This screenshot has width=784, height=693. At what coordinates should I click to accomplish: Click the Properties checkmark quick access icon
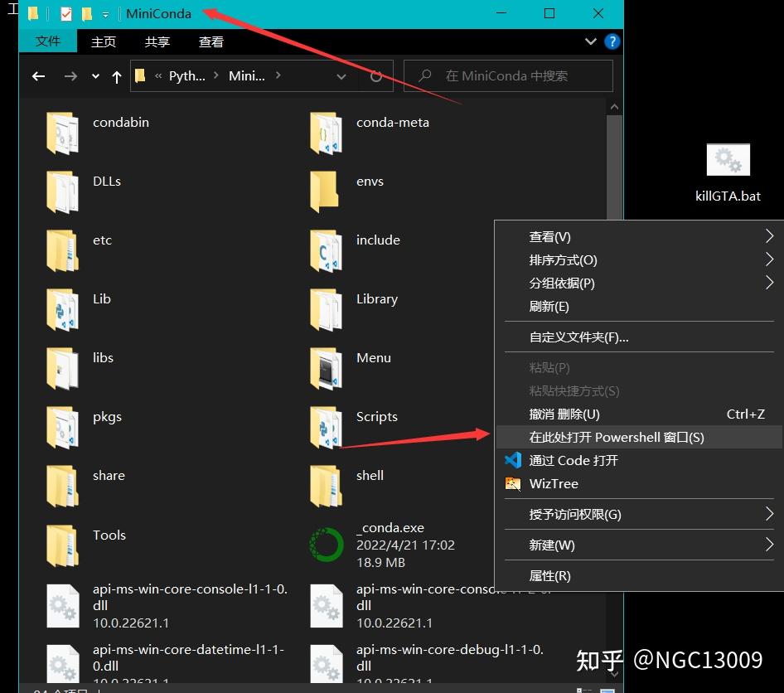point(65,13)
